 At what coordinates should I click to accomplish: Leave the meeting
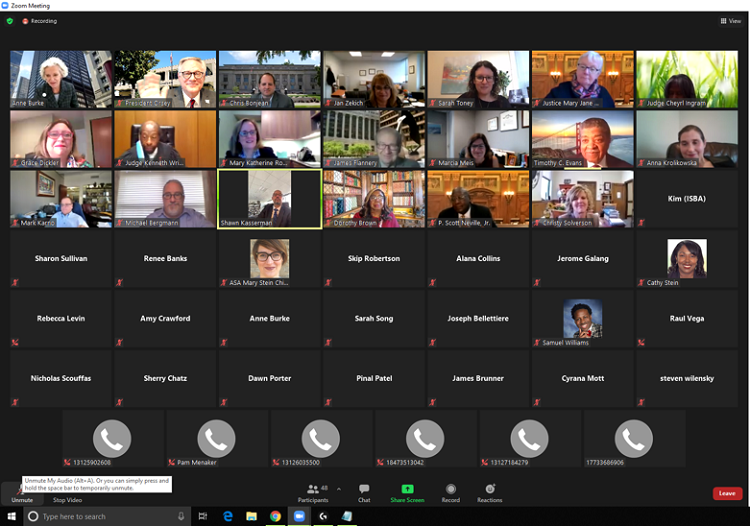click(x=727, y=493)
